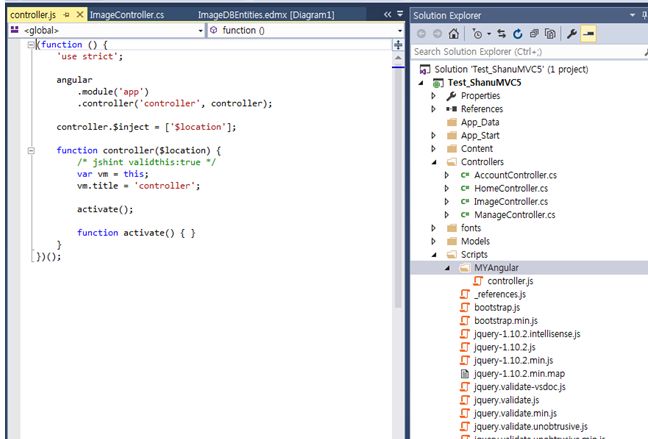Screen dimensions: 648x439
Task: Expand the Models folder
Action: (x=434, y=241)
